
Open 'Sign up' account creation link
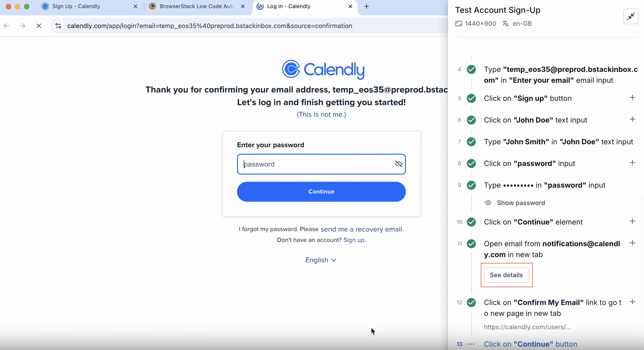pyautogui.click(x=354, y=240)
